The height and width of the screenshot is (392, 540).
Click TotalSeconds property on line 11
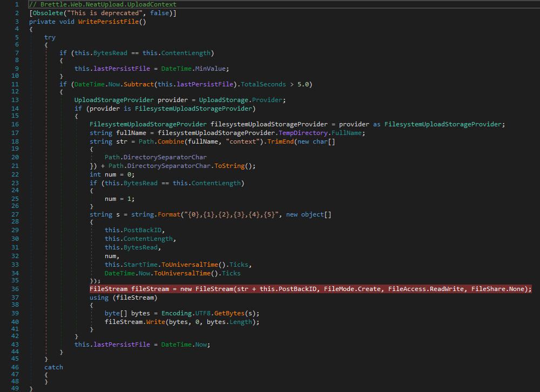265,84
